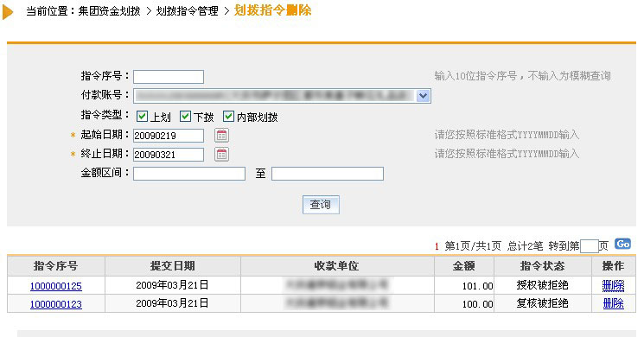Click 划拨指令管理 in breadcrumb
The width and height of the screenshot is (644, 337).
pos(187,11)
